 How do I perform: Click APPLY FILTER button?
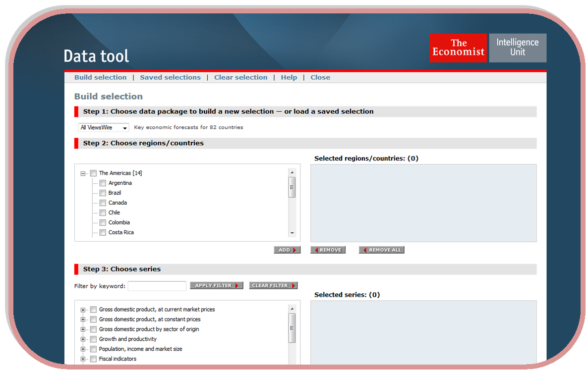pyautogui.click(x=217, y=286)
